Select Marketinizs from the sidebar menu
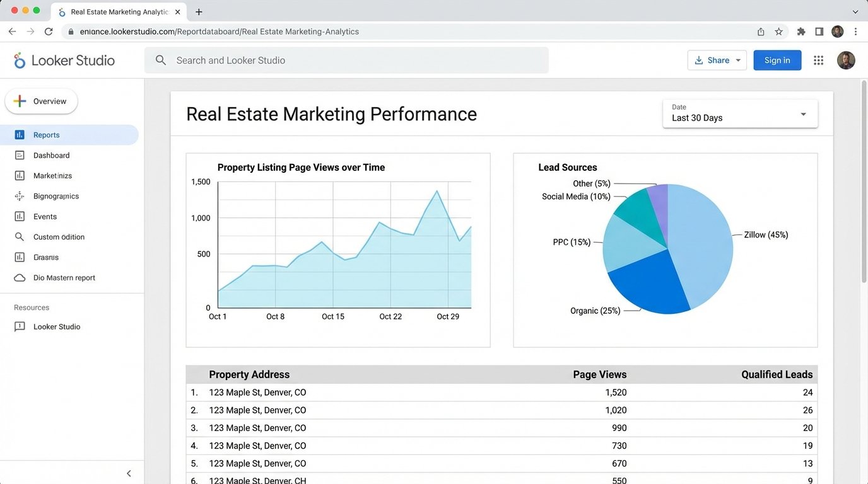This screenshot has width=868, height=484. [18, 175]
